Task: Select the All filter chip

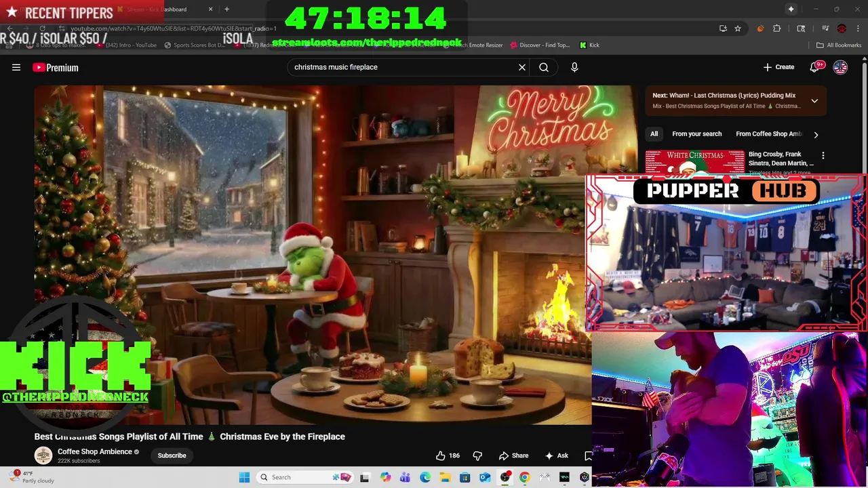Action: pyautogui.click(x=654, y=134)
